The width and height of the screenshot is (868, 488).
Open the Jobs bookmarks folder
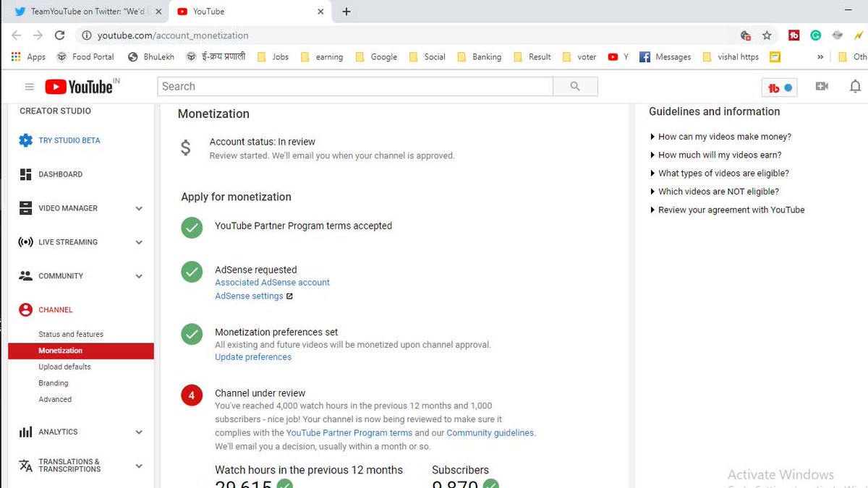[273, 56]
